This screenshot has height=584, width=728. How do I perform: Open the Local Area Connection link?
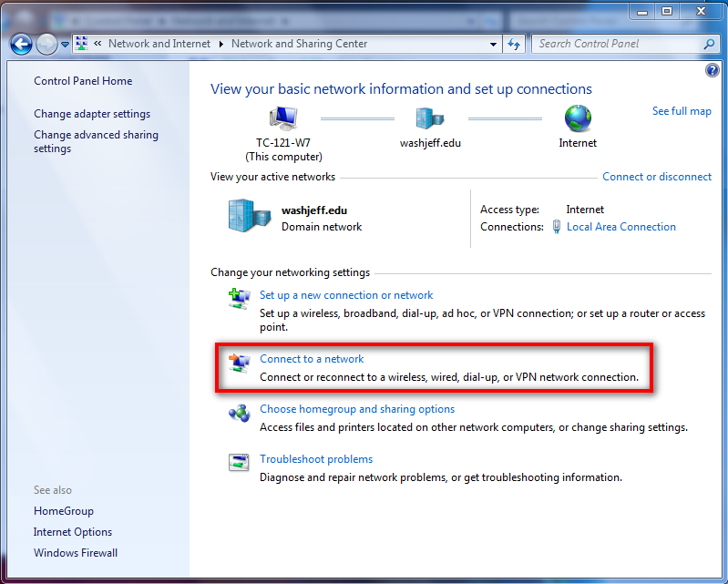pyautogui.click(x=621, y=227)
